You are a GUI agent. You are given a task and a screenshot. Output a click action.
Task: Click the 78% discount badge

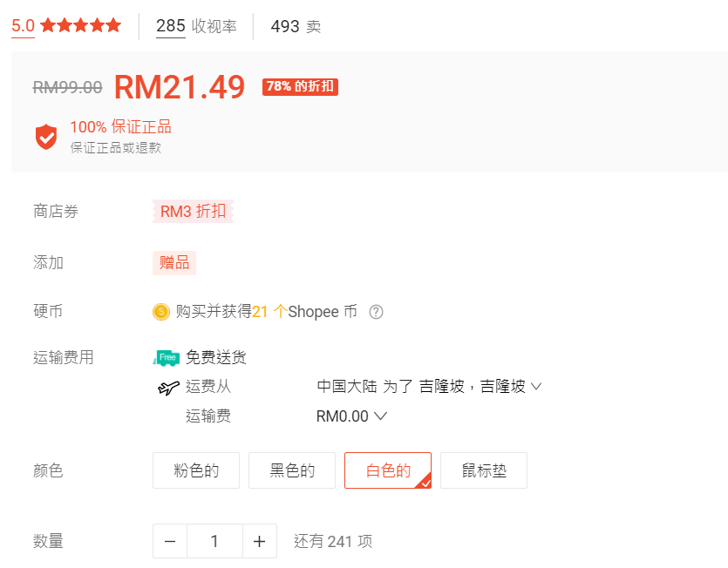[x=300, y=87]
